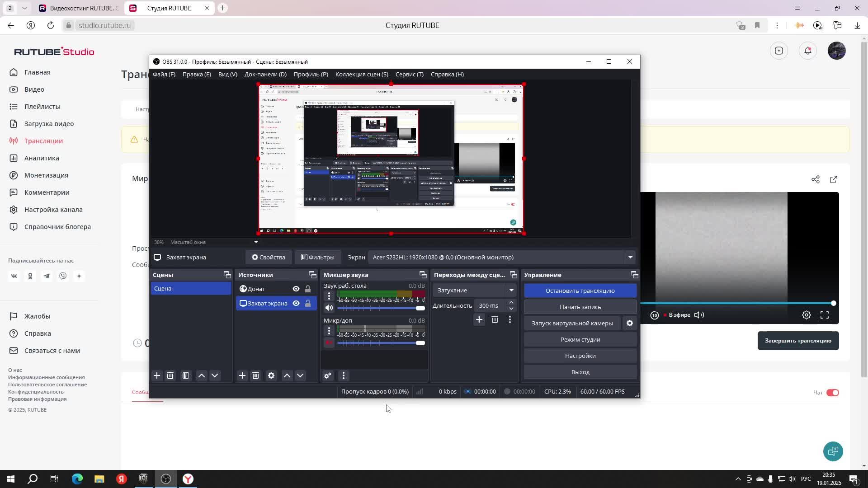This screenshot has height=488, width=868.
Task: Open stream in new window icon
Action: [x=834, y=179]
